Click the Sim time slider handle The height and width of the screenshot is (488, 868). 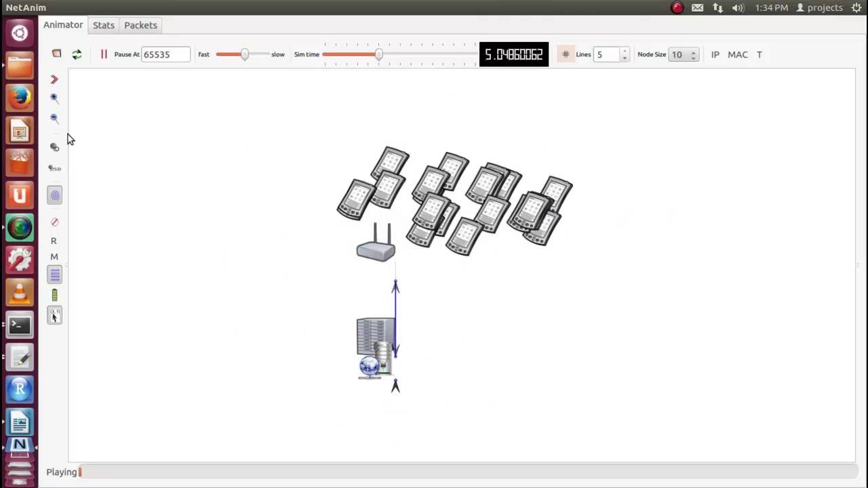379,54
